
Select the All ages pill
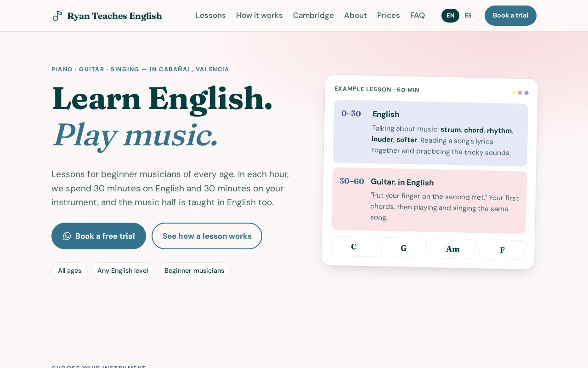(x=69, y=270)
